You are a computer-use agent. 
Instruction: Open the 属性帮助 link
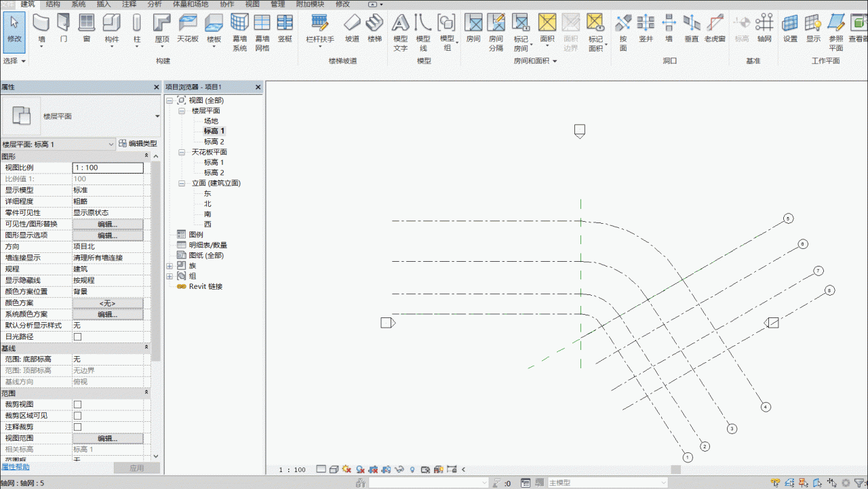tap(15, 467)
